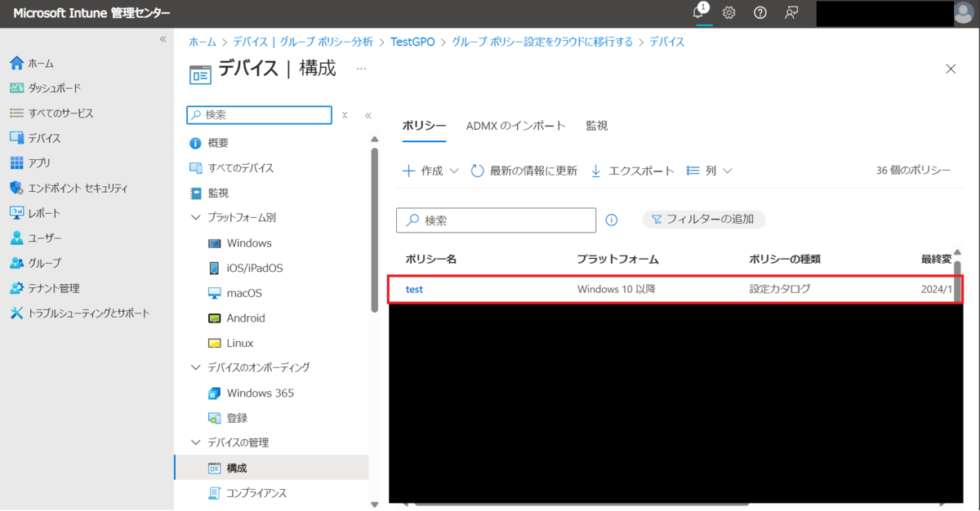Click the user account avatar
Image resolution: width=980 pixels, height=511 pixels.
coord(964,13)
